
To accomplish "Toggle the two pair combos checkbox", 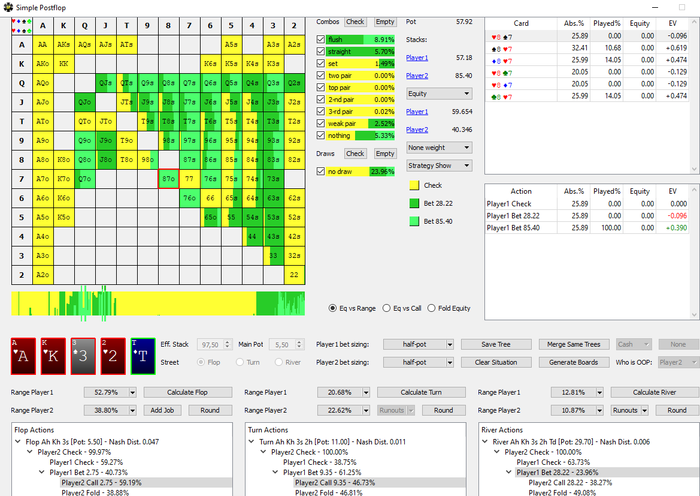I will coord(321,75).
